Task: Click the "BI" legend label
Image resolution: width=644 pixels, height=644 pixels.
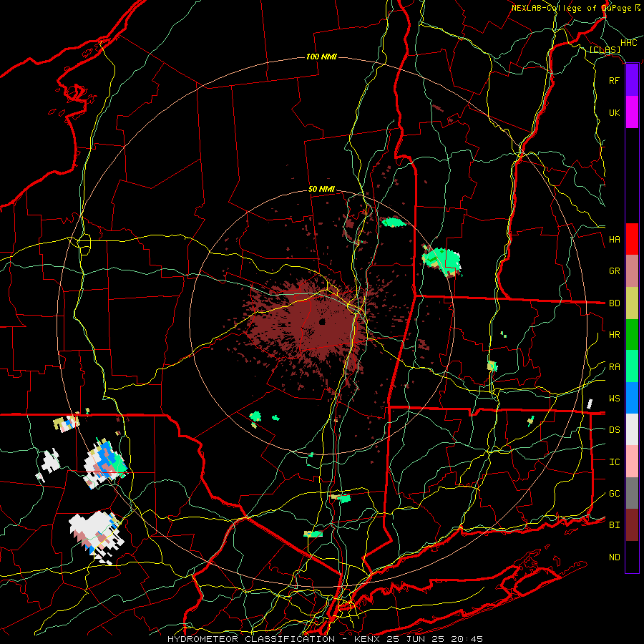Action: (x=615, y=525)
